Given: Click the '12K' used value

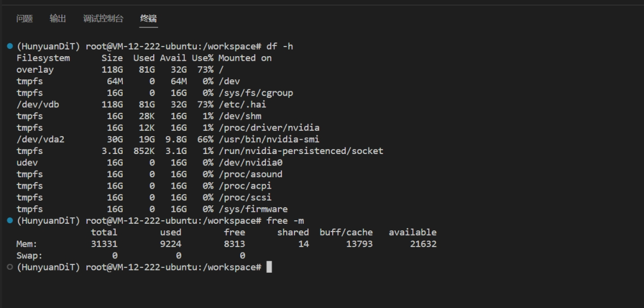Looking at the screenshot, I should (147, 128).
